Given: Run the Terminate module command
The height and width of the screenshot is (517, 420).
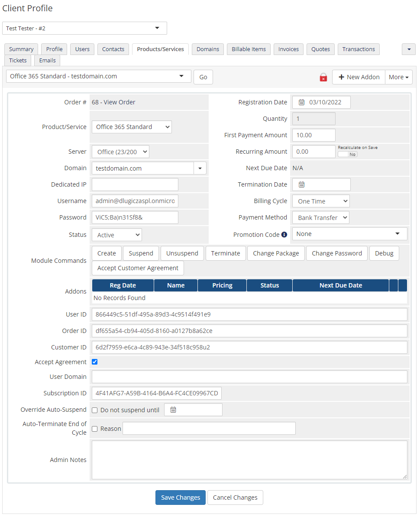Looking at the screenshot, I should [226, 253].
